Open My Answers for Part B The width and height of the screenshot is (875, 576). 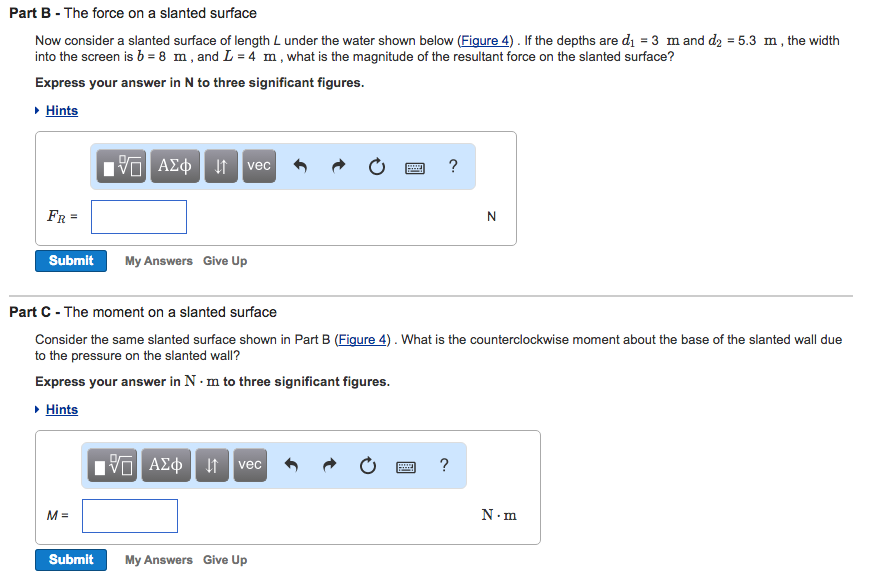pos(158,261)
